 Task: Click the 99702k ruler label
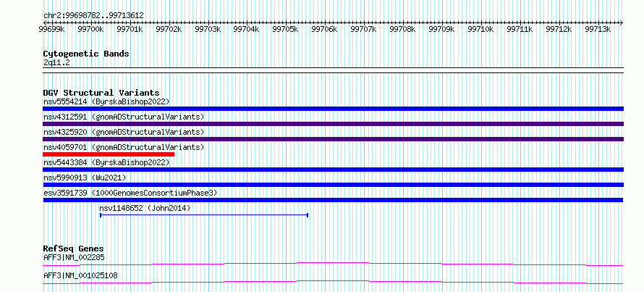(169, 29)
